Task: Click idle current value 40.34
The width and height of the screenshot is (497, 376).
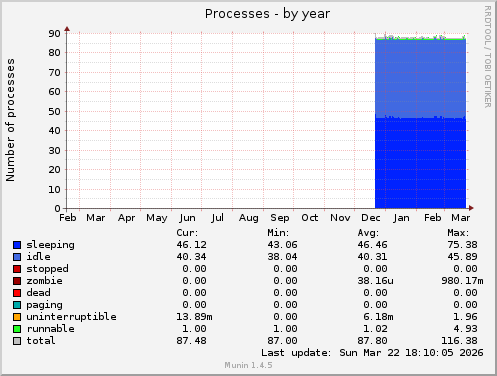Action: (x=192, y=257)
